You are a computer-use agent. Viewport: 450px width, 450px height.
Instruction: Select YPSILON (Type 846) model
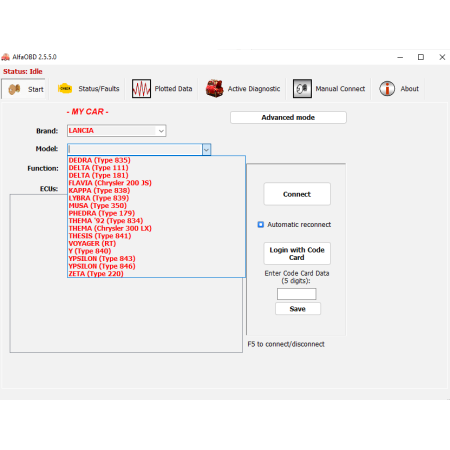pos(156,266)
